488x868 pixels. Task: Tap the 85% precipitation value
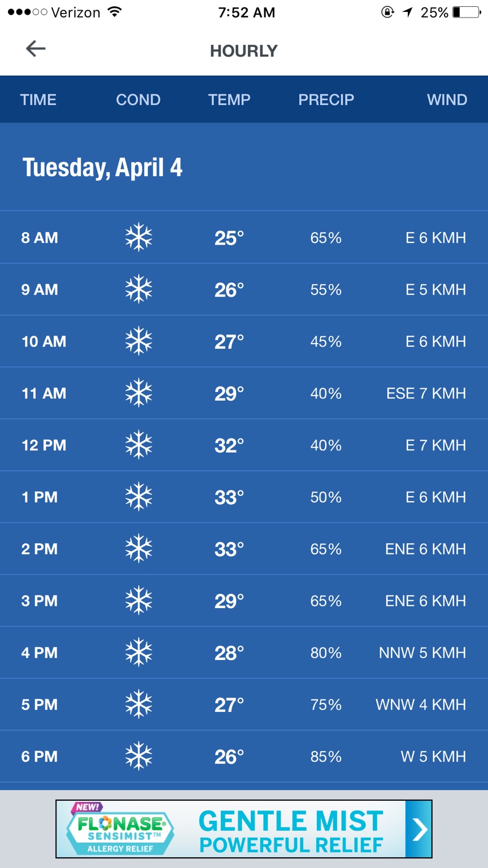tap(326, 756)
